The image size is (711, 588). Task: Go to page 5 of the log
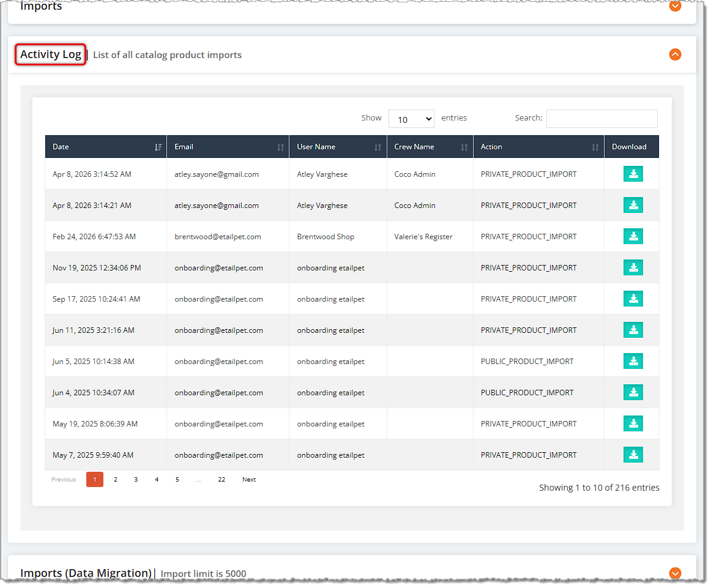click(x=177, y=479)
